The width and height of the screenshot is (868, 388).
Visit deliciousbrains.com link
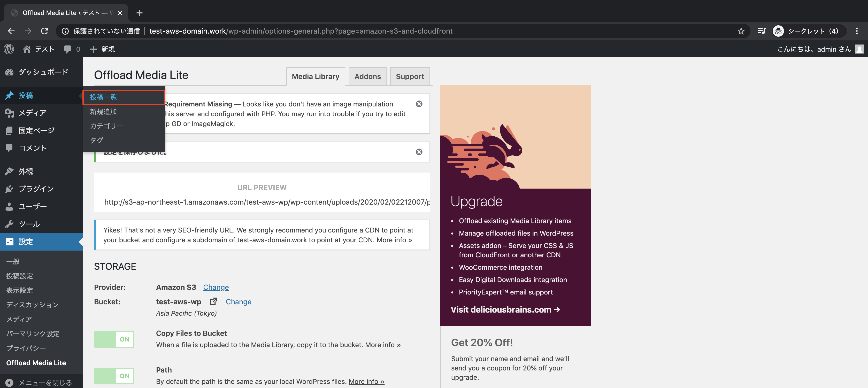(505, 309)
